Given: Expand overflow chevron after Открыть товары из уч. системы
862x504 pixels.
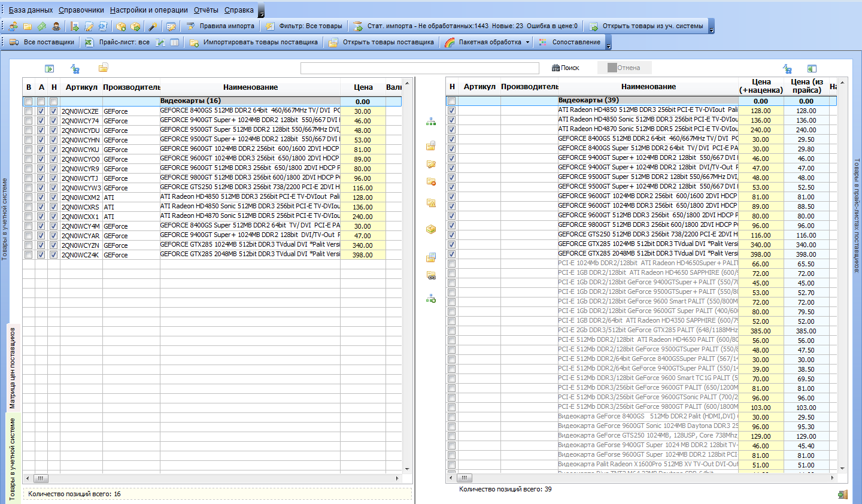Looking at the screenshot, I should coord(711,27).
